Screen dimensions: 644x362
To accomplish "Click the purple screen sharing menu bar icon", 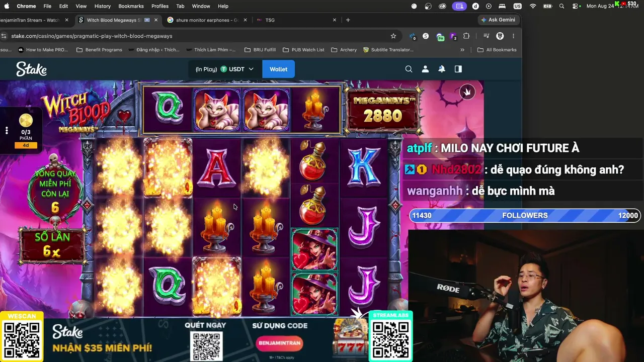I will 459,6.
